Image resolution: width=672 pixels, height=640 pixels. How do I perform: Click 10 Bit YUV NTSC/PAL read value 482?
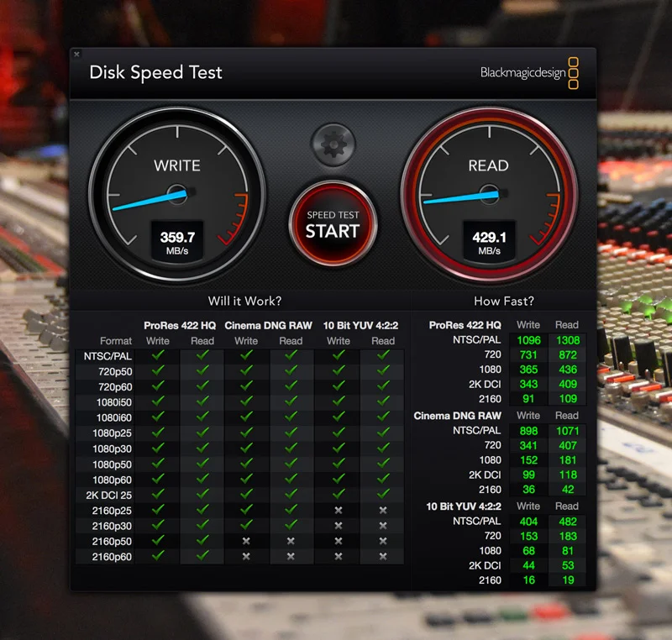point(568,522)
